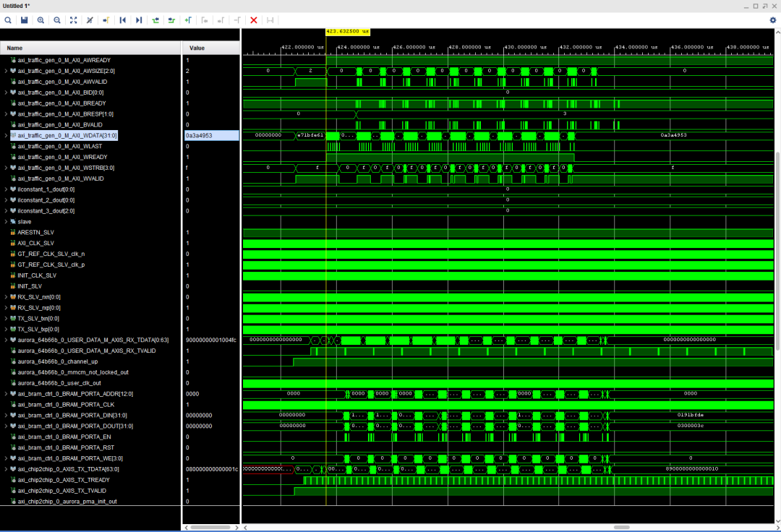This screenshot has width=781, height=532.
Task: Select the Untitled 1* waveform tab
Action: pyautogui.click(x=17, y=6)
